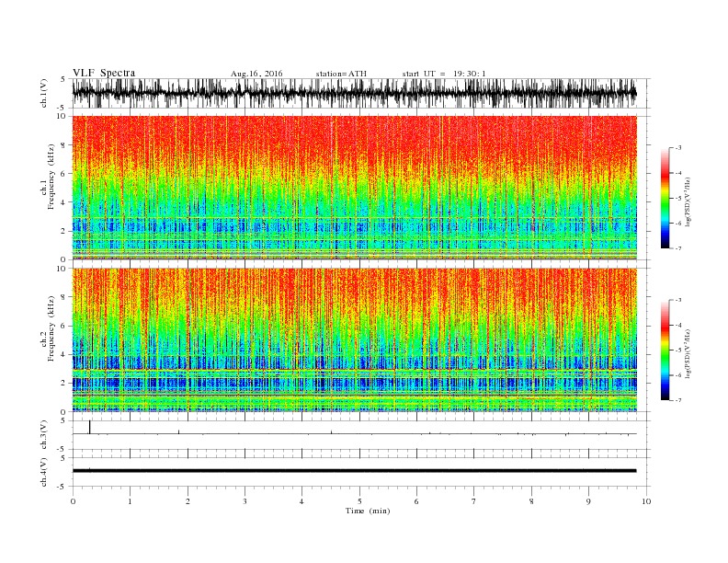This screenshot has width=728, height=563.
Task: Click the "3" tick on time axis
Action: tap(245, 501)
